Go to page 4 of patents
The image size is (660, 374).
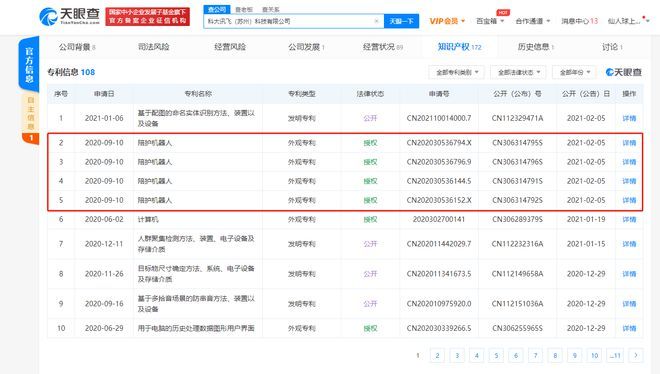pyautogui.click(x=476, y=355)
